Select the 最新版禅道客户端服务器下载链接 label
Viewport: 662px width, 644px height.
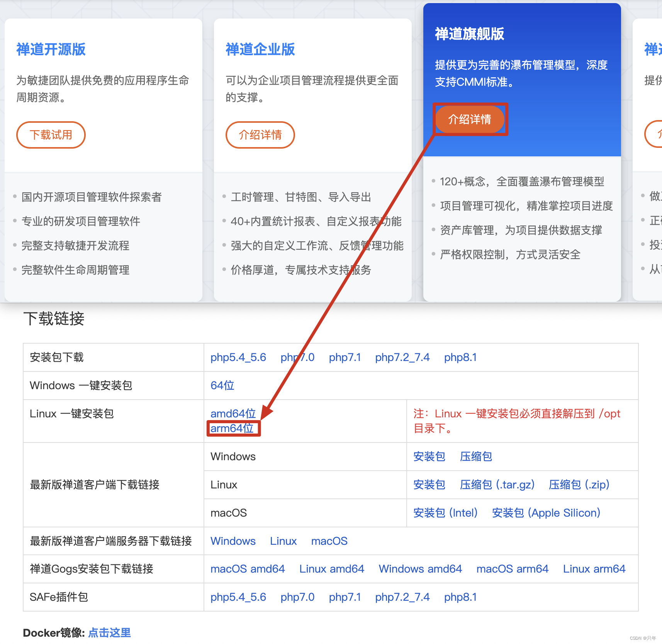pyautogui.click(x=111, y=541)
